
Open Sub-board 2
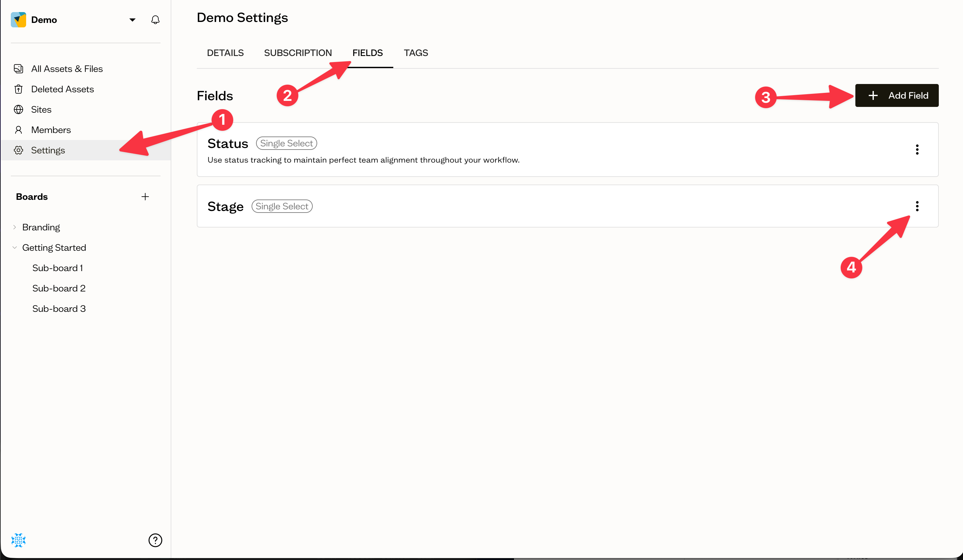coord(59,288)
